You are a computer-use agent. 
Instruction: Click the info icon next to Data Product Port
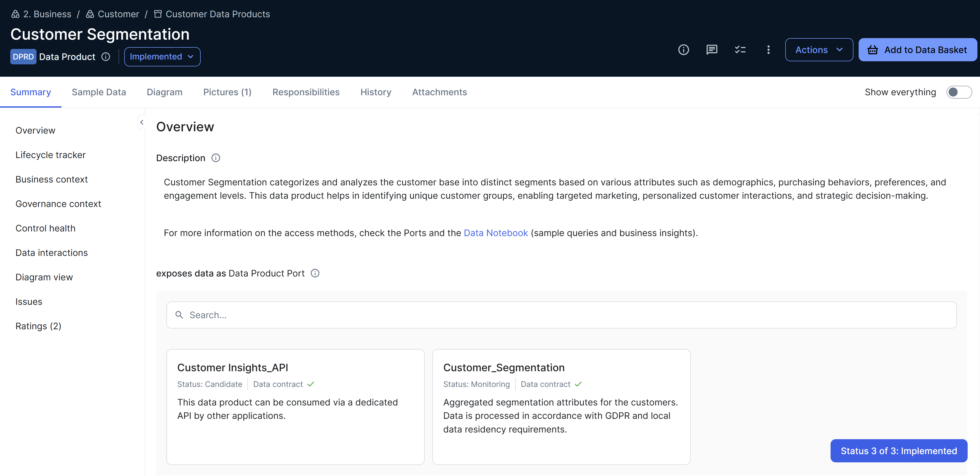[315, 273]
